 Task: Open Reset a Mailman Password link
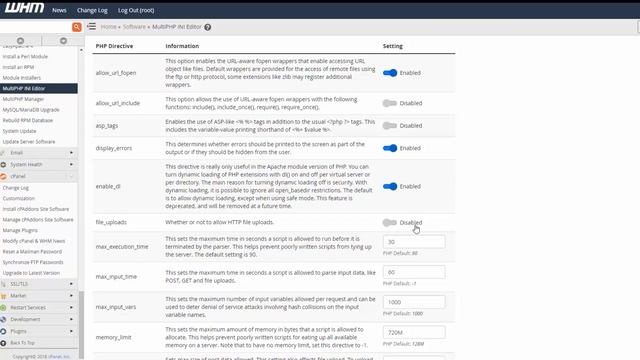(32, 251)
